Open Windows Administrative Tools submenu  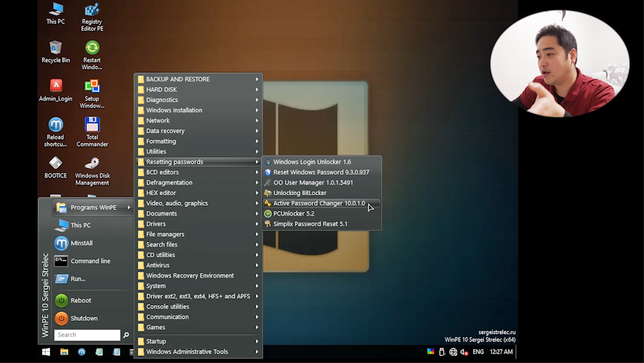(x=199, y=351)
